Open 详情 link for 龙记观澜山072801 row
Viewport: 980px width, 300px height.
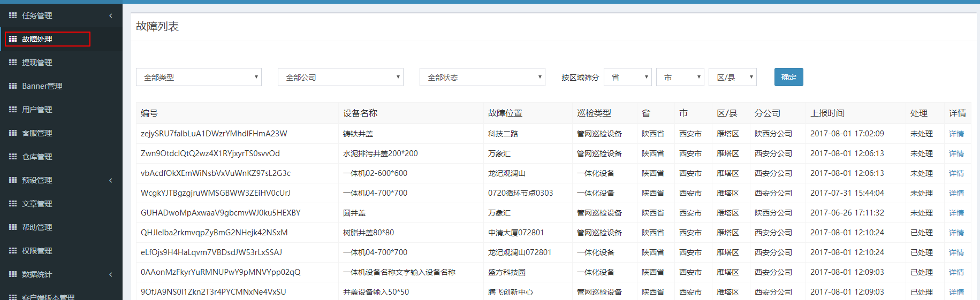point(956,252)
